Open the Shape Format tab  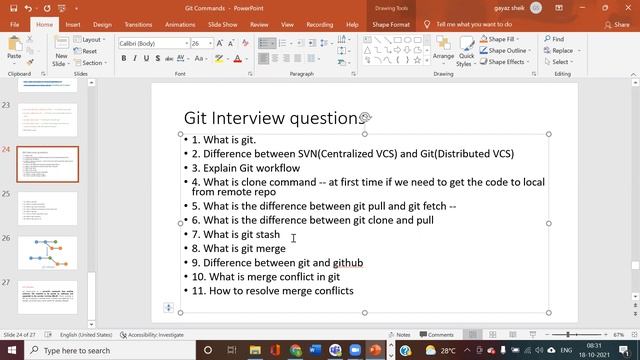coord(391,24)
